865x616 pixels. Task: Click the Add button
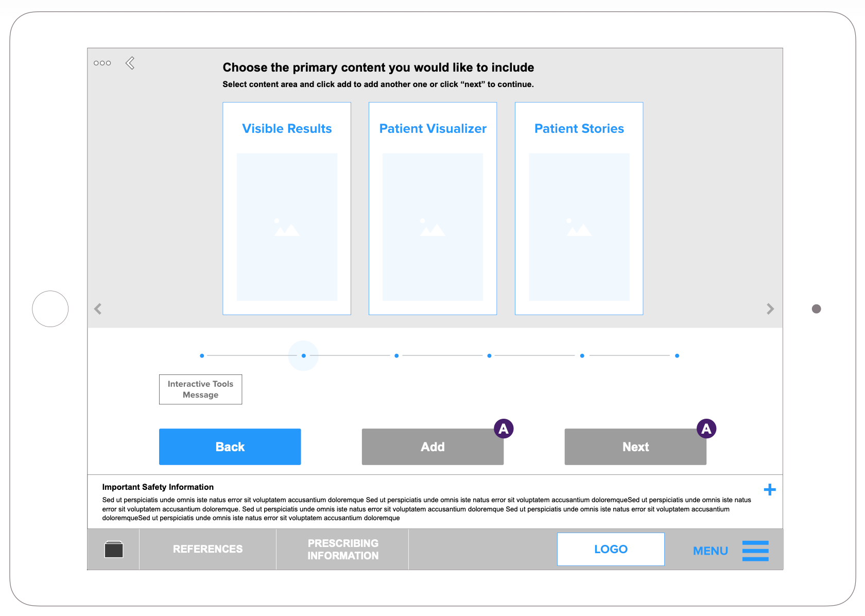pyautogui.click(x=432, y=447)
